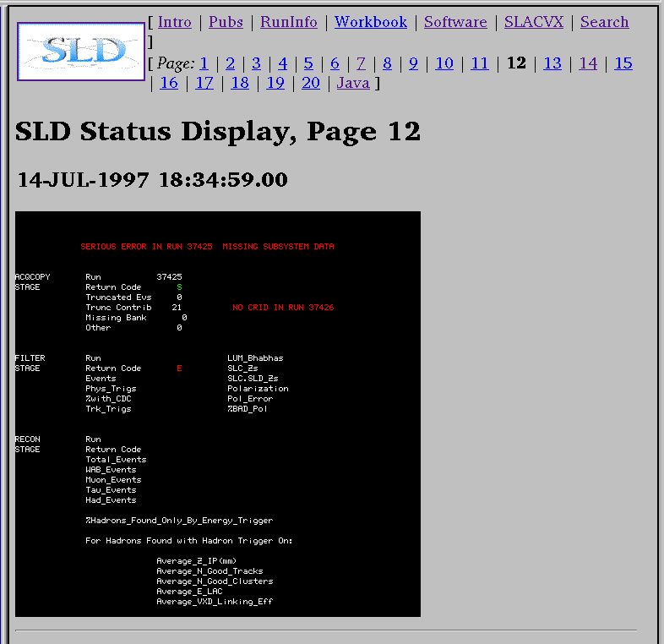This screenshot has height=644, width=664.
Task: Click the Search link
Action: pyautogui.click(x=604, y=22)
